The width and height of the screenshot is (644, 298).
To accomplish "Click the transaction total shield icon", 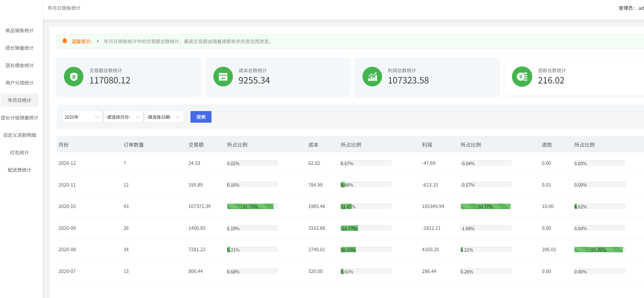I will pos(74,77).
